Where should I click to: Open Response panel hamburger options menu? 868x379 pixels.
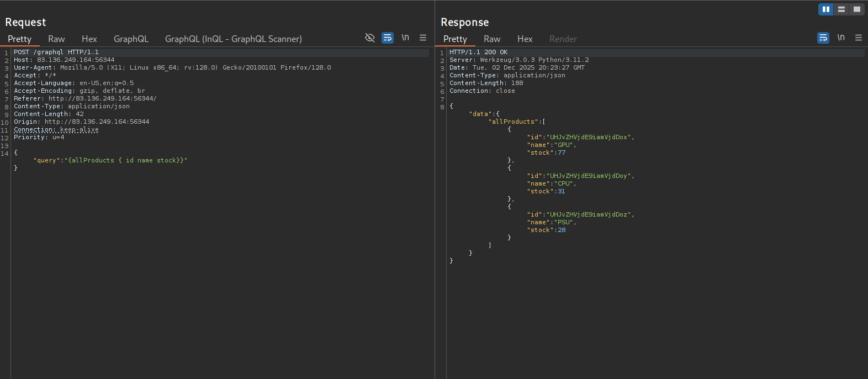[859, 38]
